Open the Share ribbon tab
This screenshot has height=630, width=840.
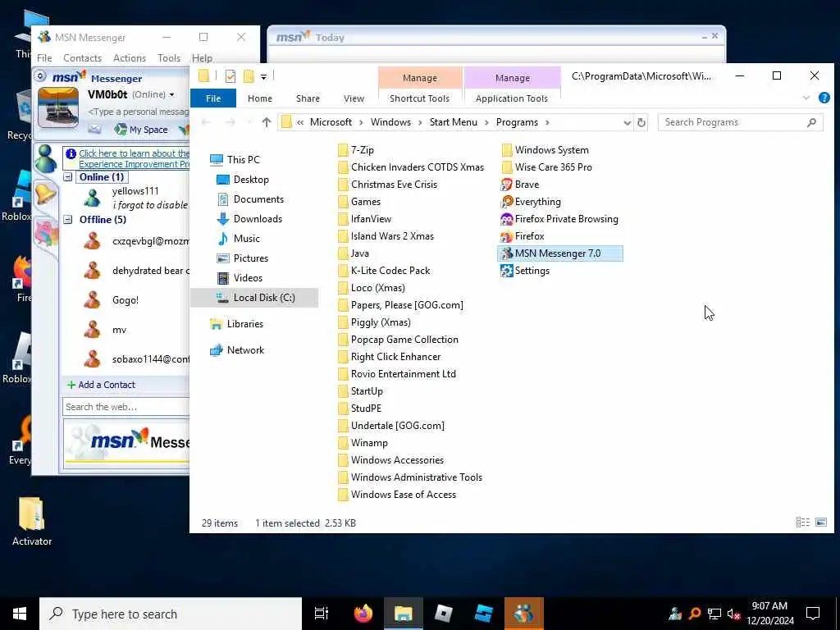[308, 98]
